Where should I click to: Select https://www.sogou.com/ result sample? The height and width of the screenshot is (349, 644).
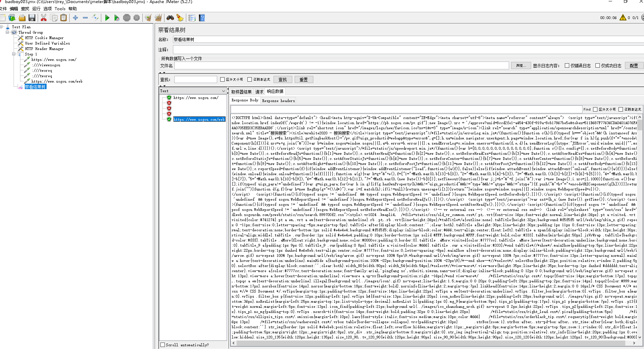coord(196,98)
